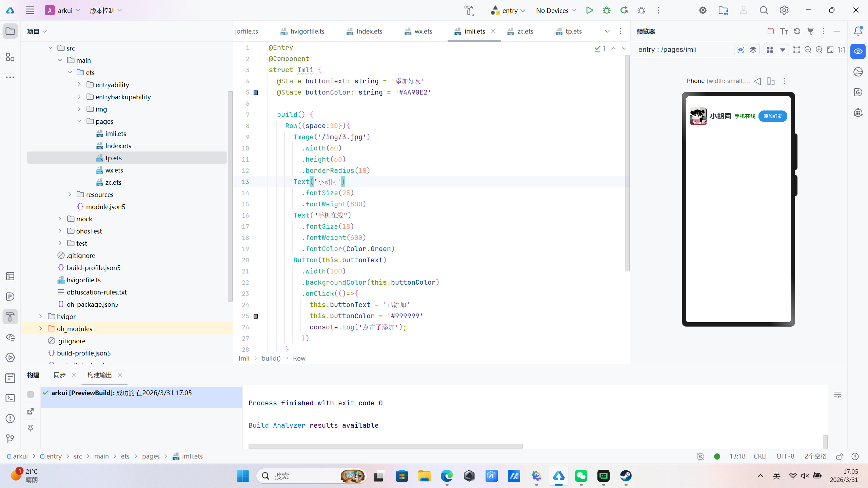
Task: Open the Build Analyzer link
Action: (277, 425)
